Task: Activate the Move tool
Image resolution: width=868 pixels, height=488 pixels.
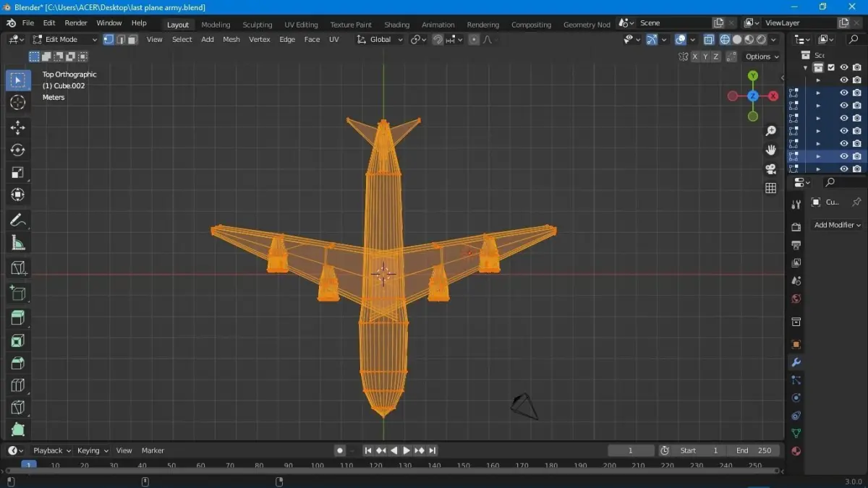Action: pyautogui.click(x=18, y=128)
